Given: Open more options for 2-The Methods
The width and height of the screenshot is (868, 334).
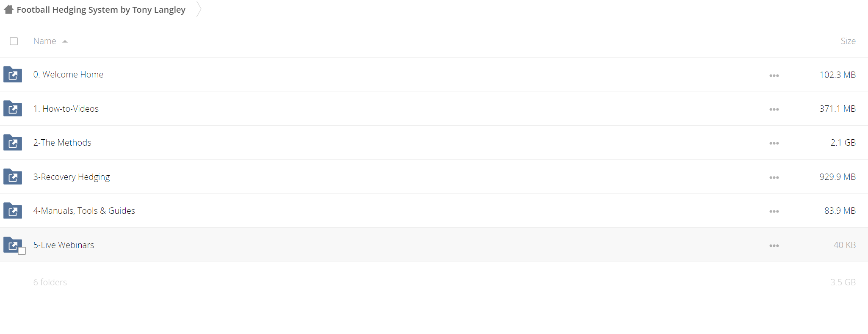Looking at the screenshot, I should (774, 144).
